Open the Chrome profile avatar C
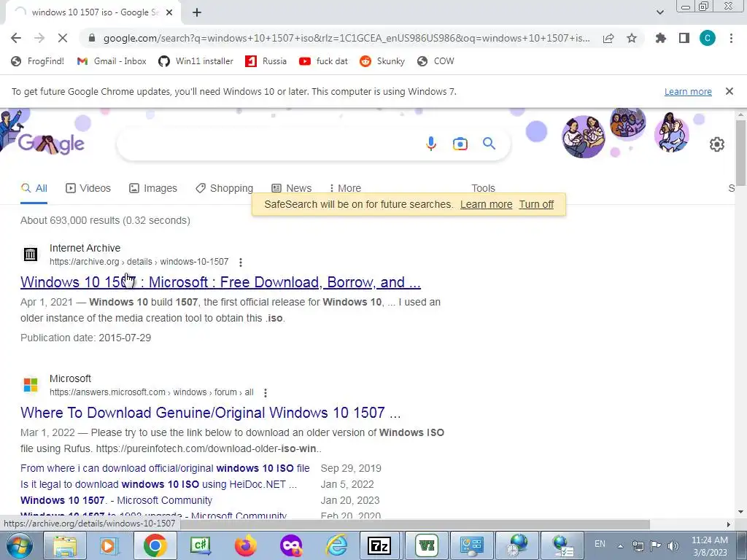 (708, 38)
